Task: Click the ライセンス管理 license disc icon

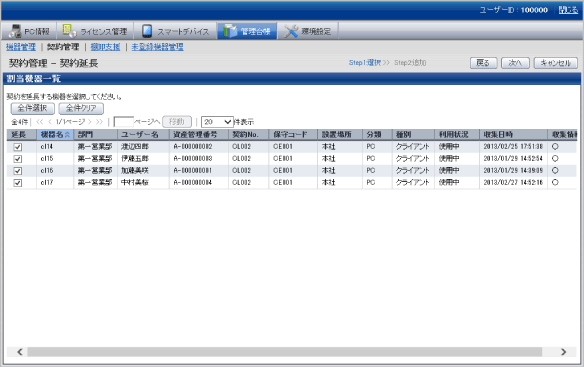Action: click(69, 31)
